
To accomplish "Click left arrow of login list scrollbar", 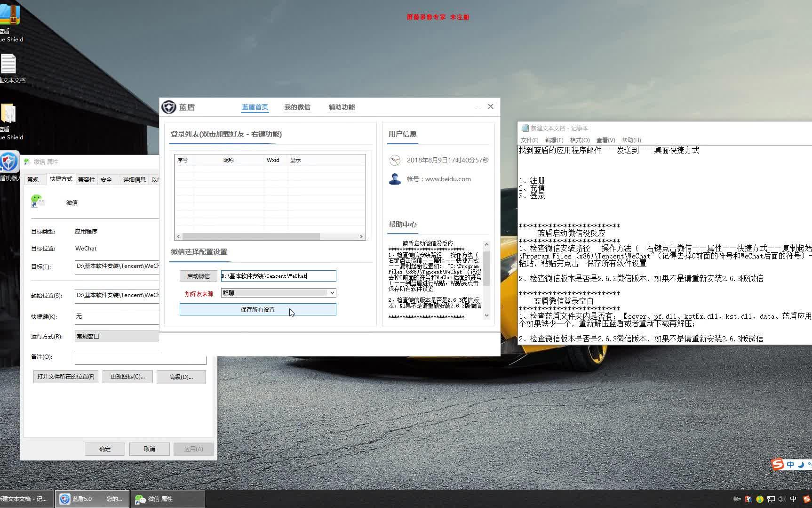I will 178,236.
